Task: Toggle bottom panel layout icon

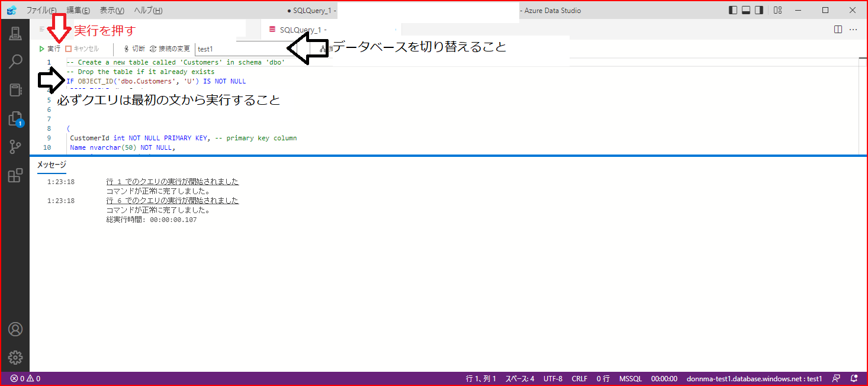Action: [746, 10]
